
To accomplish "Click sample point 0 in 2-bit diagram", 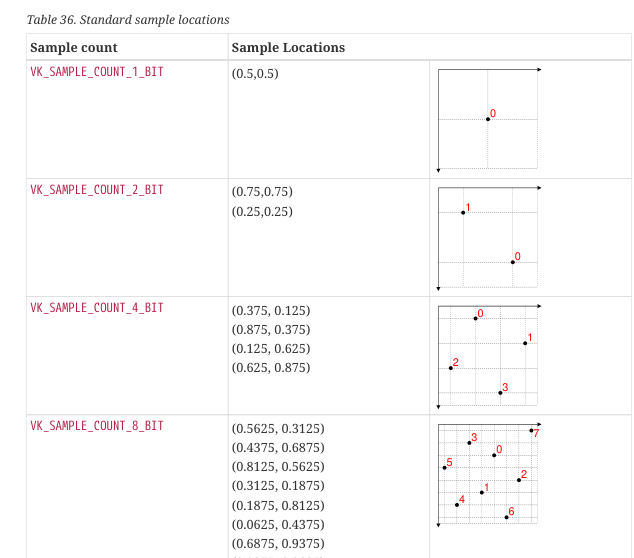I will coord(513,262).
